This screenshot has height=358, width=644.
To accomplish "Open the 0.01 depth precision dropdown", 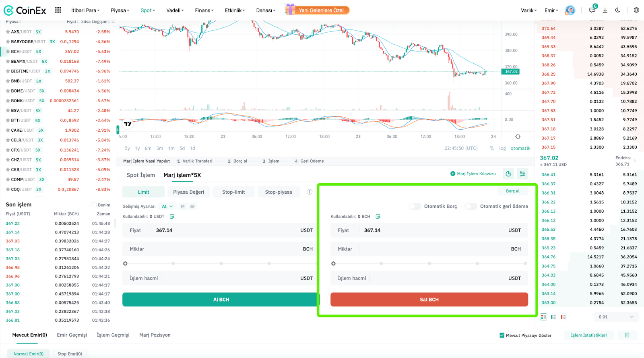I will point(616,317).
